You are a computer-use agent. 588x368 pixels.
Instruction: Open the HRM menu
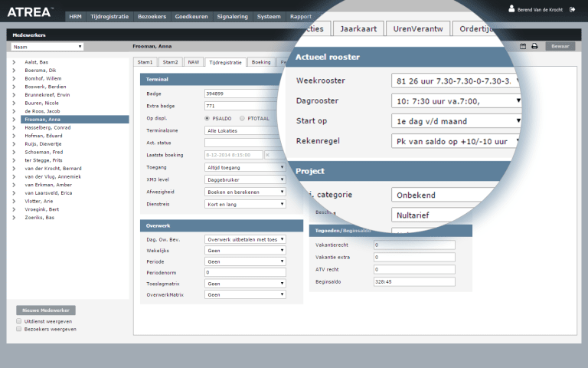75,17
